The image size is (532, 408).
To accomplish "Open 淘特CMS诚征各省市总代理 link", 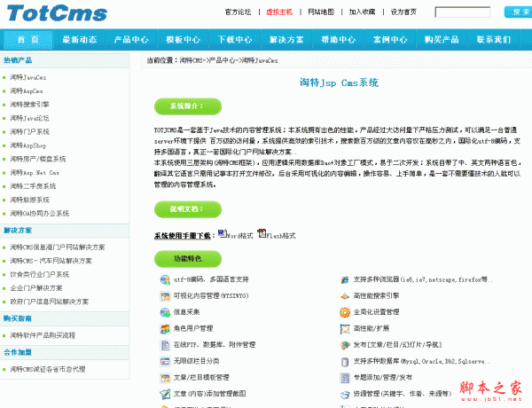I will (48, 369).
